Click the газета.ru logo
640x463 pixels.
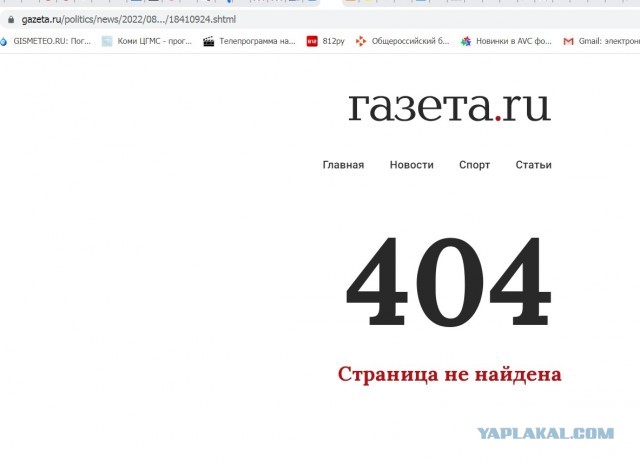click(449, 107)
